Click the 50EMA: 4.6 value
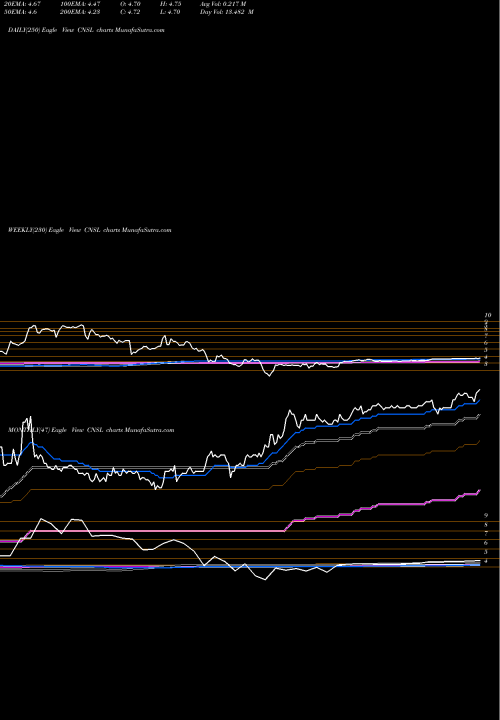Image resolution: width=500 pixels, height=720 pixels. 21,12
